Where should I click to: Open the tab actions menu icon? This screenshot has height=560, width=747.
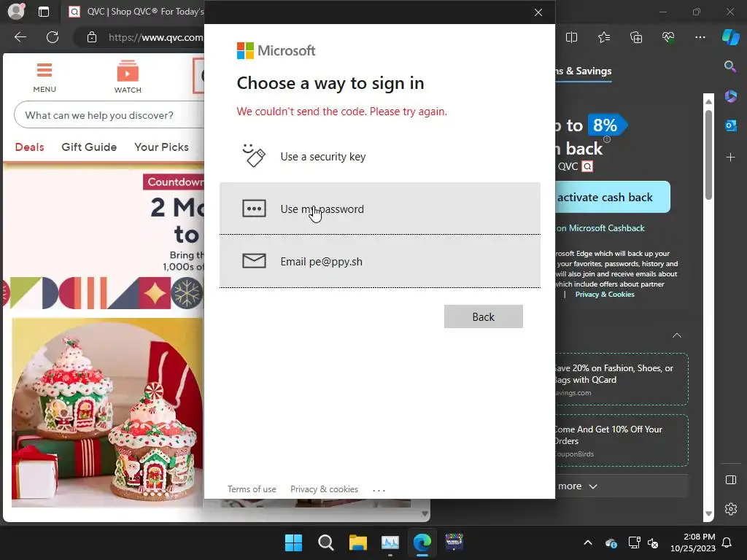point(44,12)
